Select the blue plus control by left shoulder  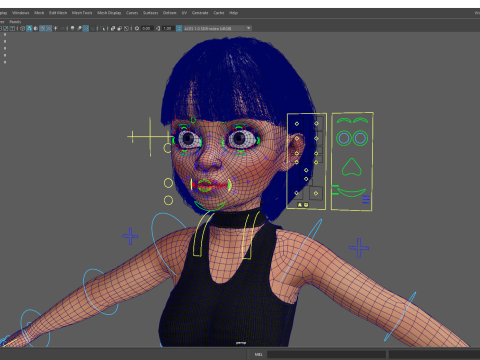(359, 248)
